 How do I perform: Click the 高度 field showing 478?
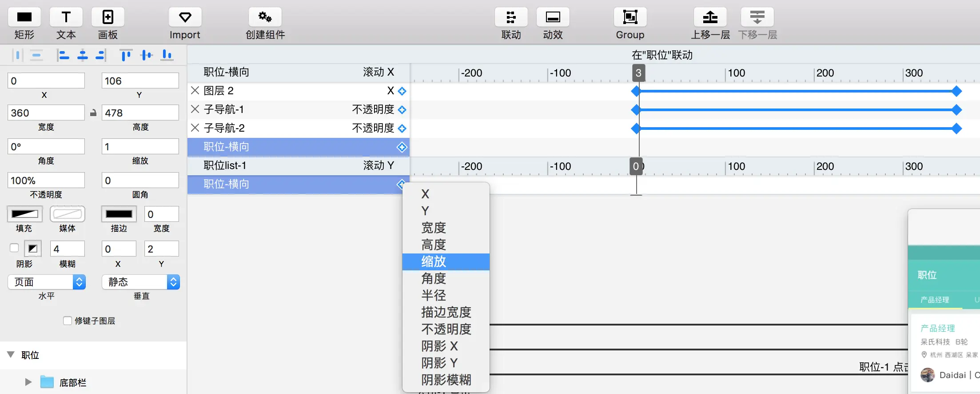point(140,113)
